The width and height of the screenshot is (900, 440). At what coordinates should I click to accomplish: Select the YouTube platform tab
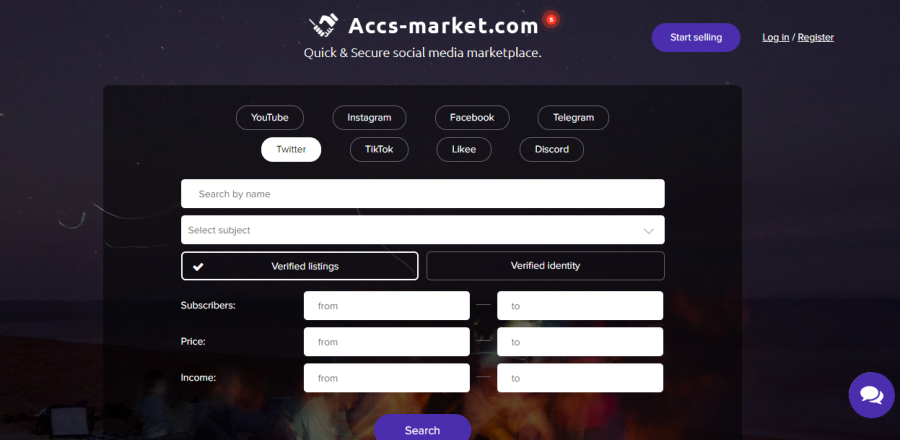pos(269,118)
